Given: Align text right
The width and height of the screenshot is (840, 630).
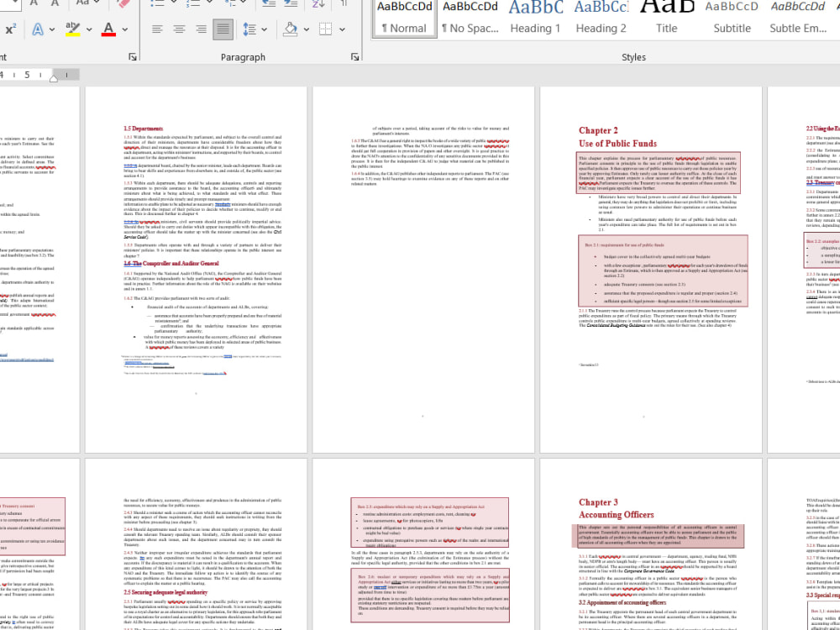Looking at the screenshot, I should [x=201, y=29].
